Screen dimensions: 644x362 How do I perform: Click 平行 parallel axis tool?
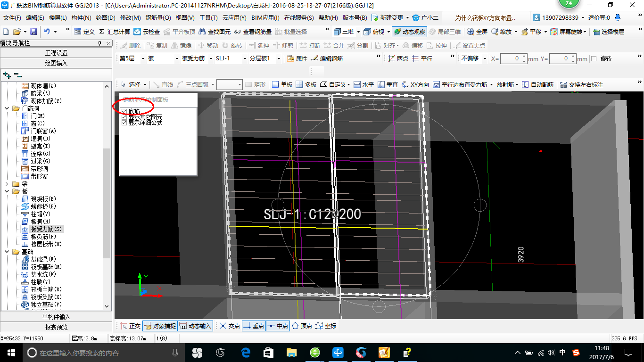pyautogui.click(x=422, y=58)
